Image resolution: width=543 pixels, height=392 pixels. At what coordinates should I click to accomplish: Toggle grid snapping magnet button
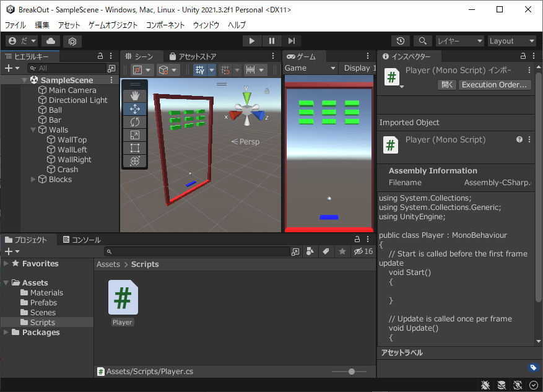coord(225,70)
